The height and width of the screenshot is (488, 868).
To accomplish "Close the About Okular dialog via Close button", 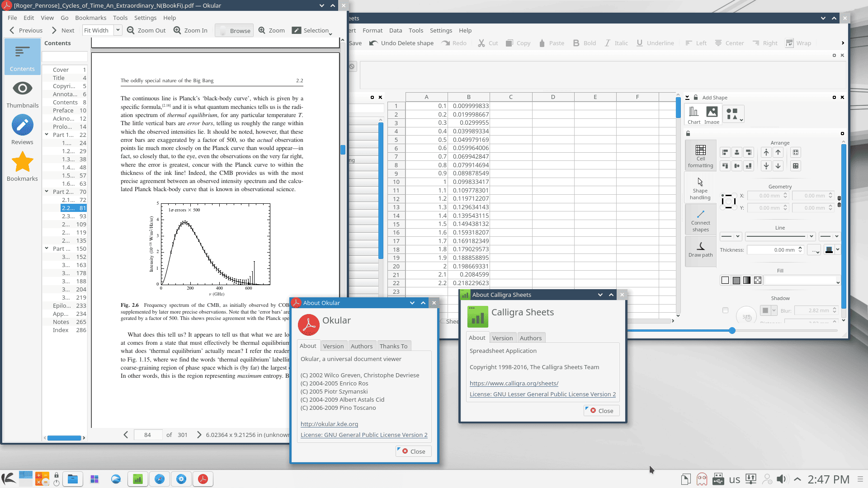I will coord(413,451).
